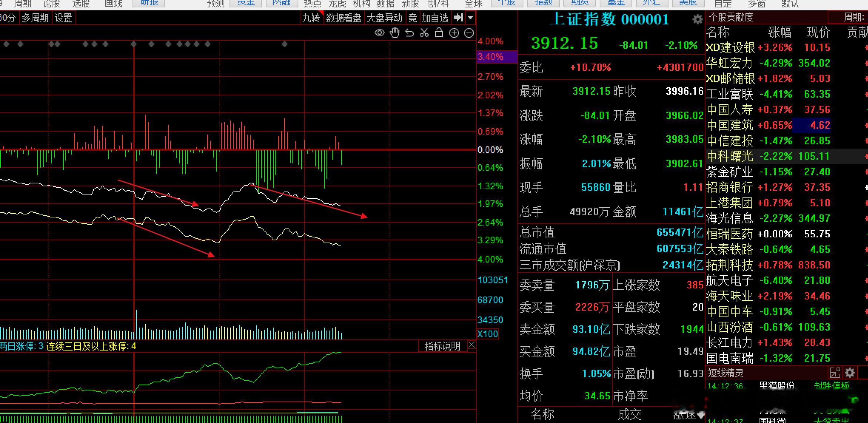The image size is (868, 423).
Task: Select the 中信建投 stock row
Action: [x=787, y=141]
